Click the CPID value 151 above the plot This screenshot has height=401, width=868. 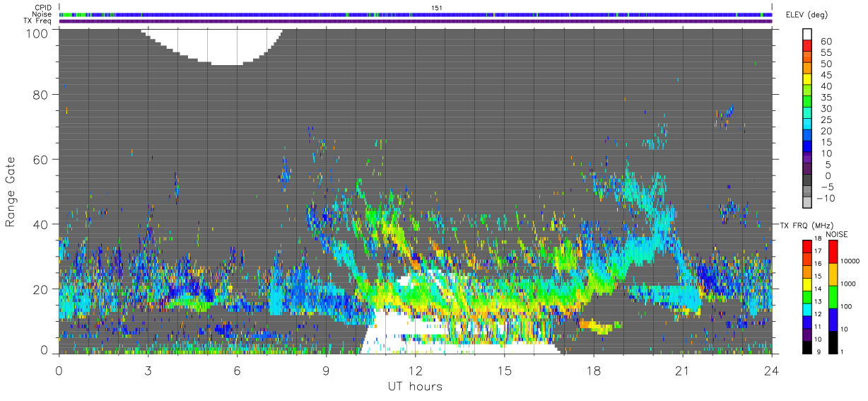pos(436,8)
